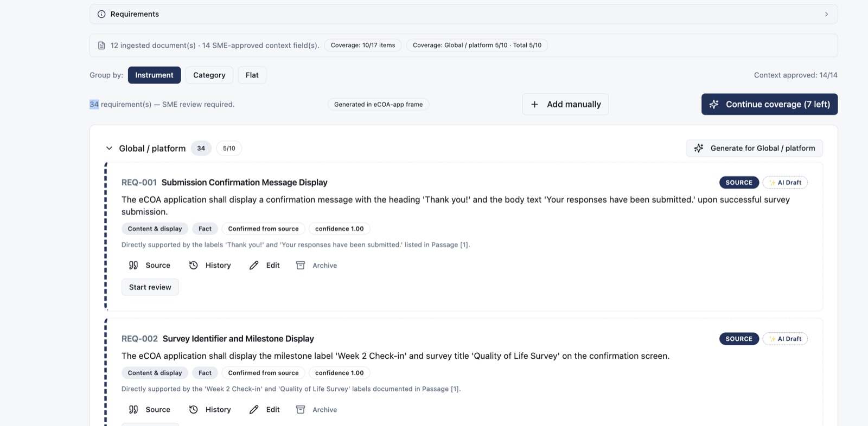The height and width of the screenshot is (426, 868).
Task: Group requirements by Instrument
Action: coord(155,75)
